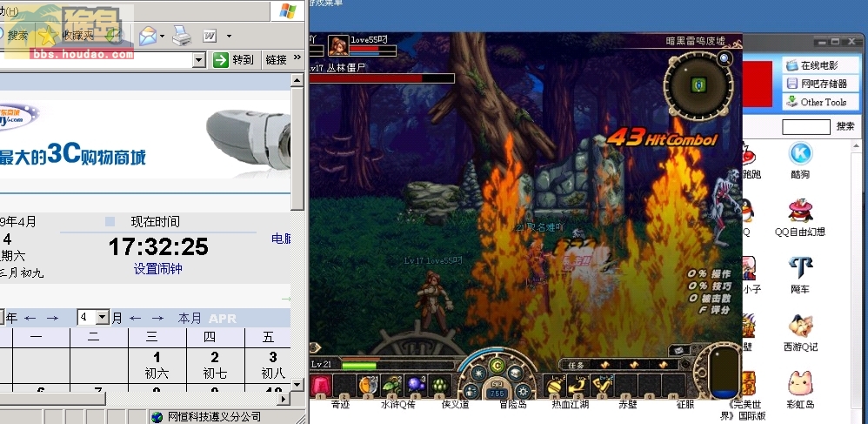Viewport: 868px width, 424px height.
Task: Activate the kick skill in hotkey slot S
Action: pyautogui.click(x=579, y=385)
